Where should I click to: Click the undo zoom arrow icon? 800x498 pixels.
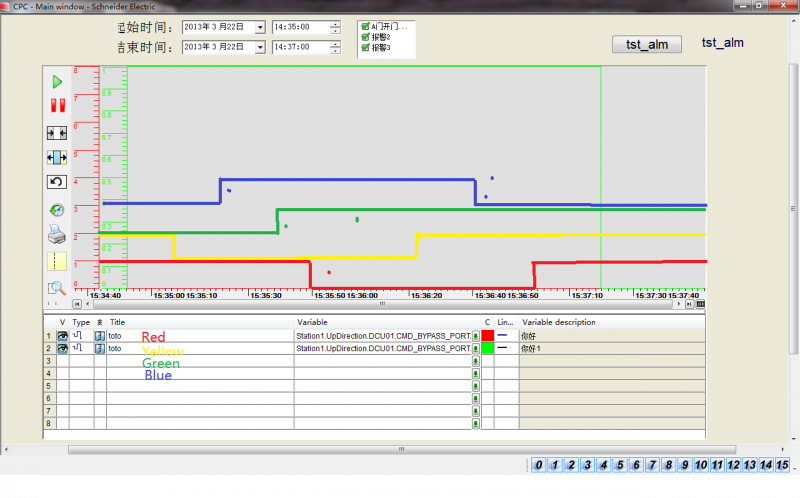(x=57, y=182)
